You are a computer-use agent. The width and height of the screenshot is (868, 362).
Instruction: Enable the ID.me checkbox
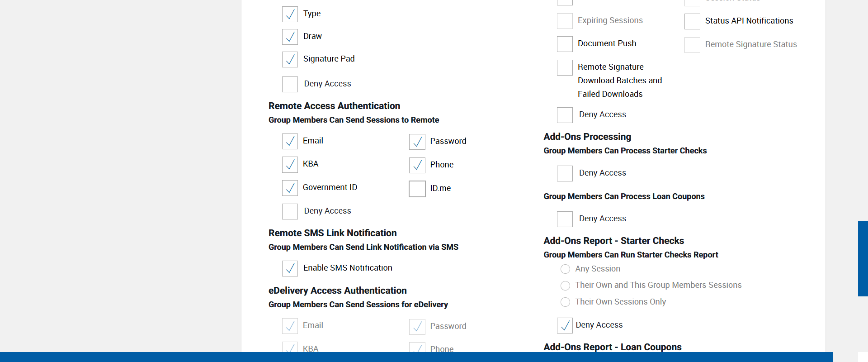pos(417,189)
